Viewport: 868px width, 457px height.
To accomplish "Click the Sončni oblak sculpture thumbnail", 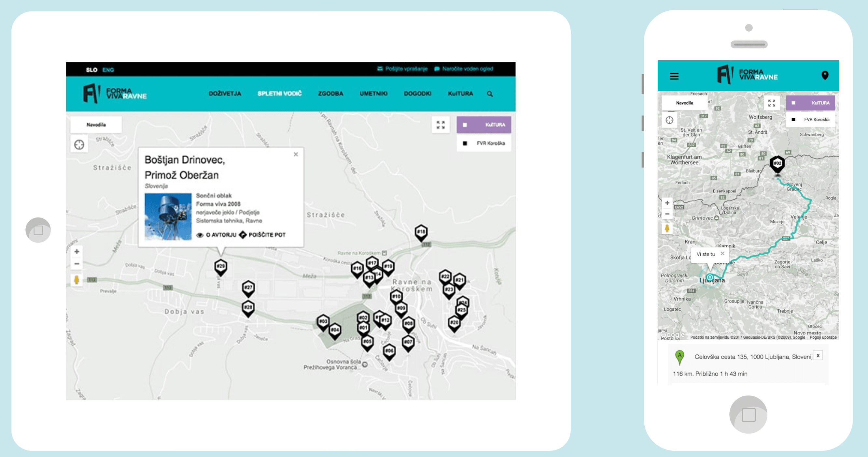I will coord(168,216).
